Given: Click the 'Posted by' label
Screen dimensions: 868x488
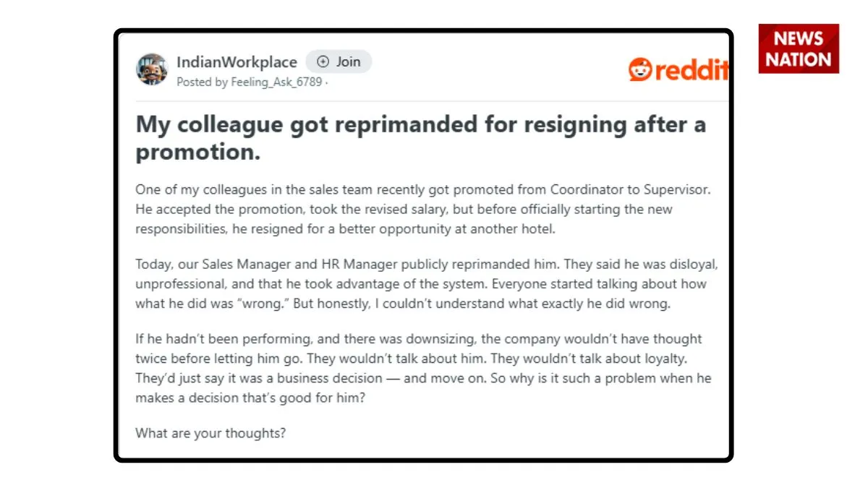Looking at the screenshot, I should pyautogui.click(x=202, y=82).
